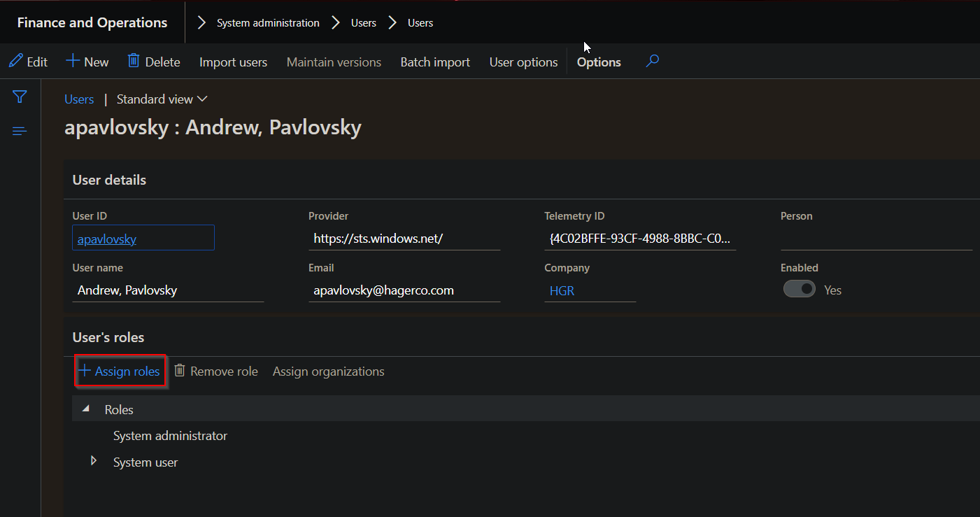Click the Telemetry ID field
This screenshot has height=517, width=980.
640,239
